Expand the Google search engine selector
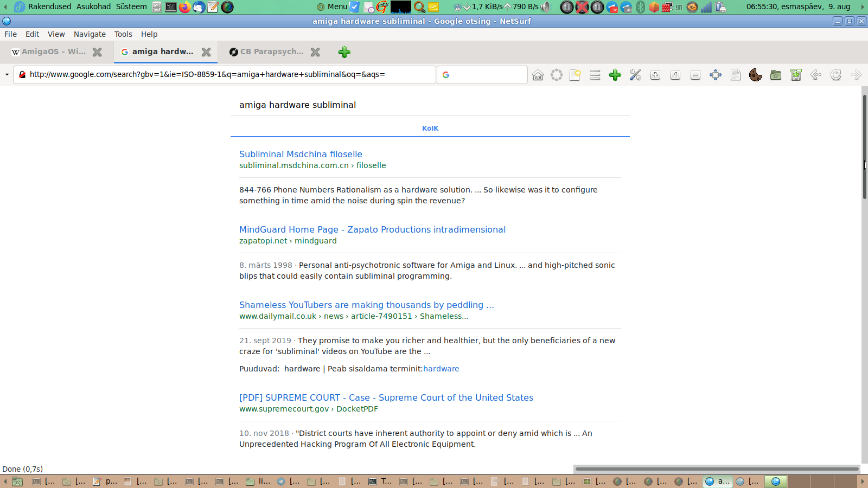868x488 pixels. (446, 75)
